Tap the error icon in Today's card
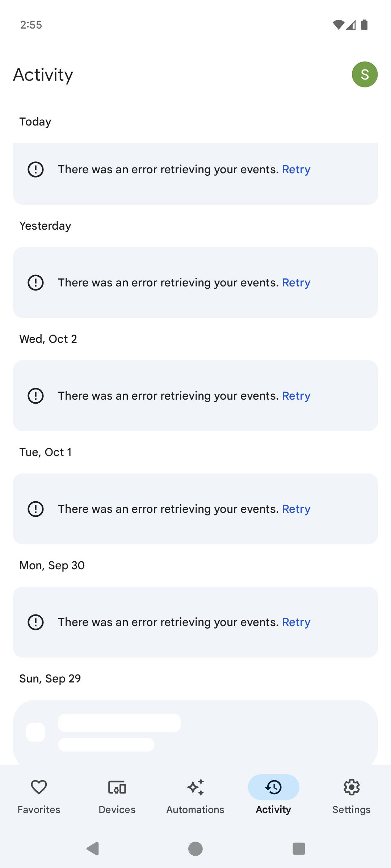 click(x=35, y=169)
